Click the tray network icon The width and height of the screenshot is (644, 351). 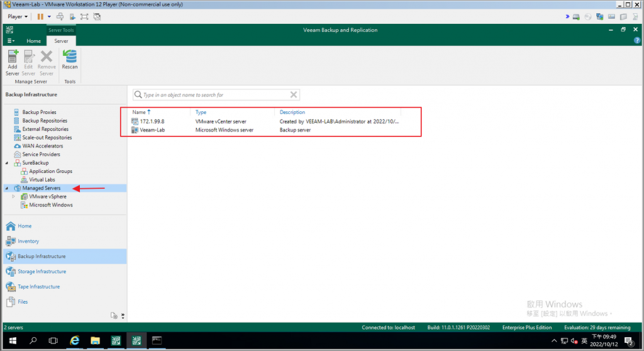click(564, 341)
